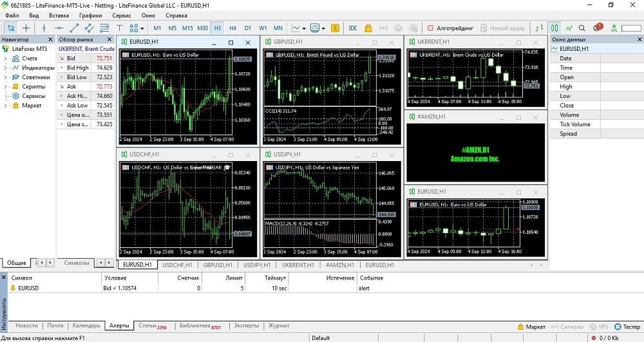Image resolution: width=644 pixels, height=342 pixels.
Task: Close the Обзор рынка panel
Action: [109, 39]
